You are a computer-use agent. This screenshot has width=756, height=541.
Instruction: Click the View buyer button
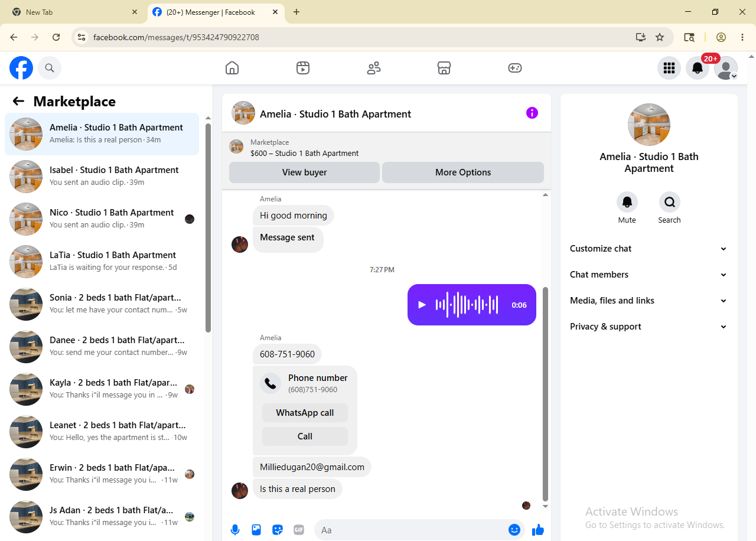(304, 172)
